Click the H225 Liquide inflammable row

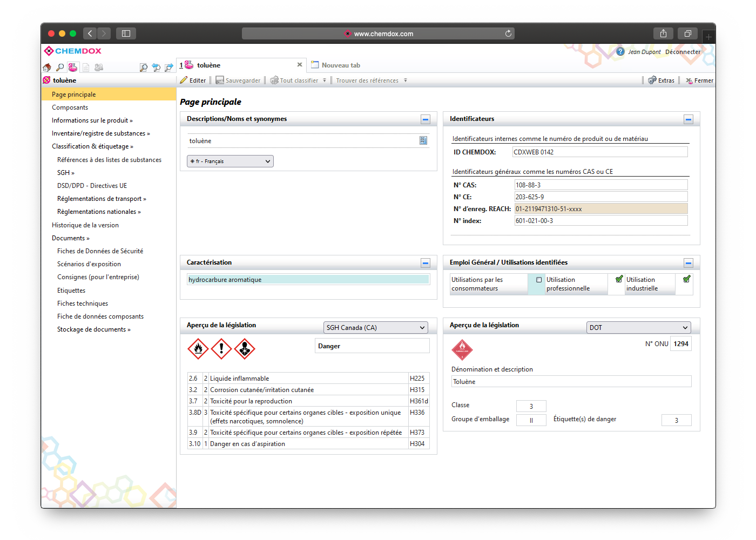click(x=308, y=378)
